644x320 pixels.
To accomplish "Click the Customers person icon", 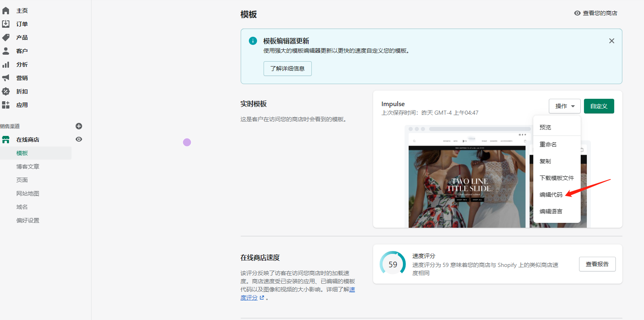I will (6, 51).
